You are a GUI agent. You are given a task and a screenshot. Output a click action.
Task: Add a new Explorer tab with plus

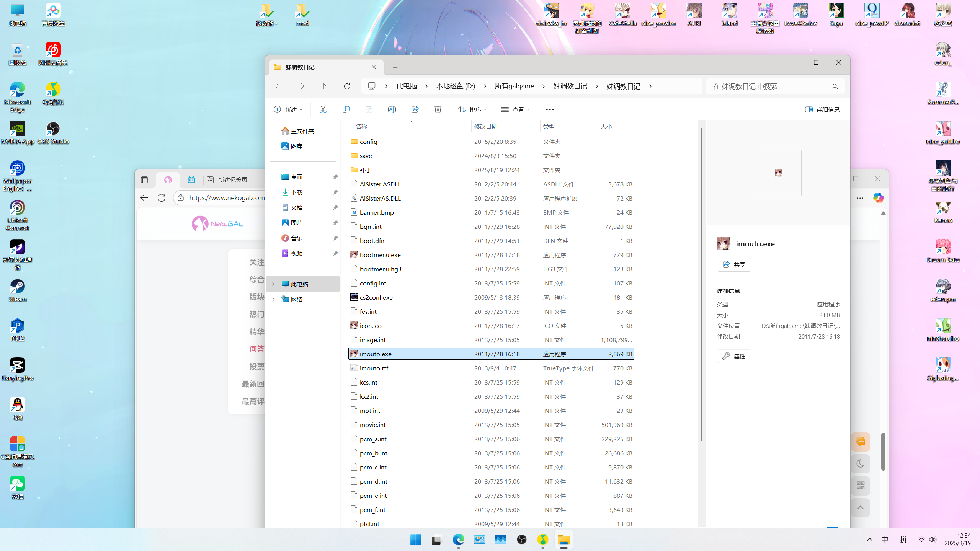[395, 67]
